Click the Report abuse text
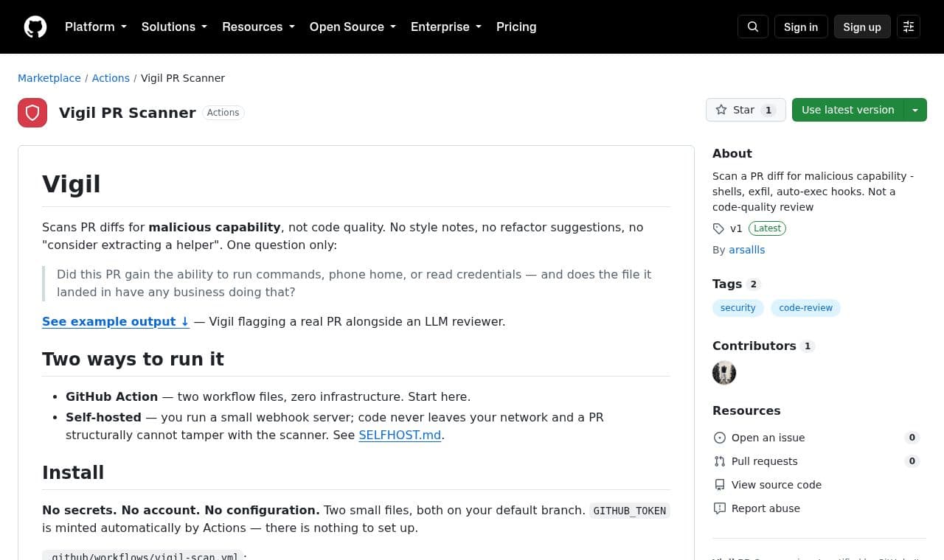Screen dimensions: 944x560 (766, 508)
